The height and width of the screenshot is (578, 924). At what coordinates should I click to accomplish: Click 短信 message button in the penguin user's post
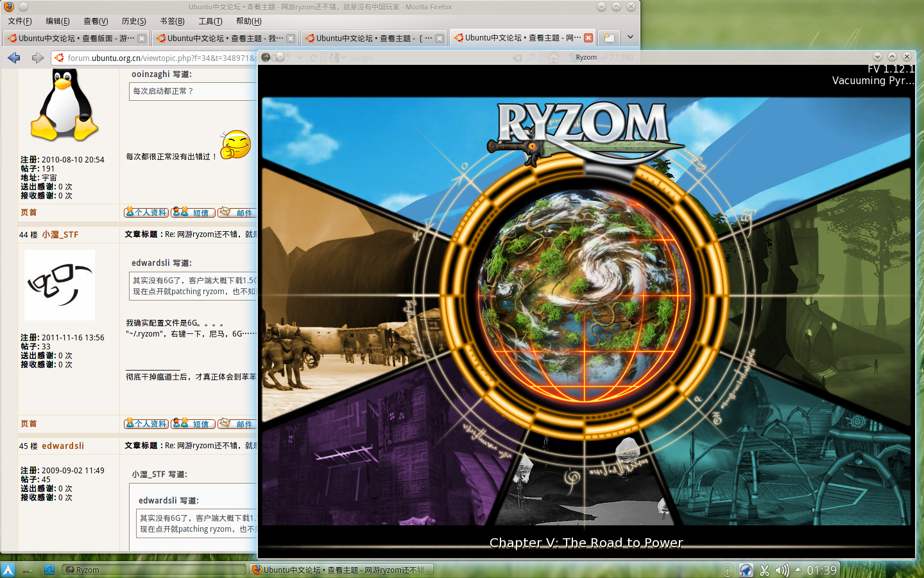(193, 213)
